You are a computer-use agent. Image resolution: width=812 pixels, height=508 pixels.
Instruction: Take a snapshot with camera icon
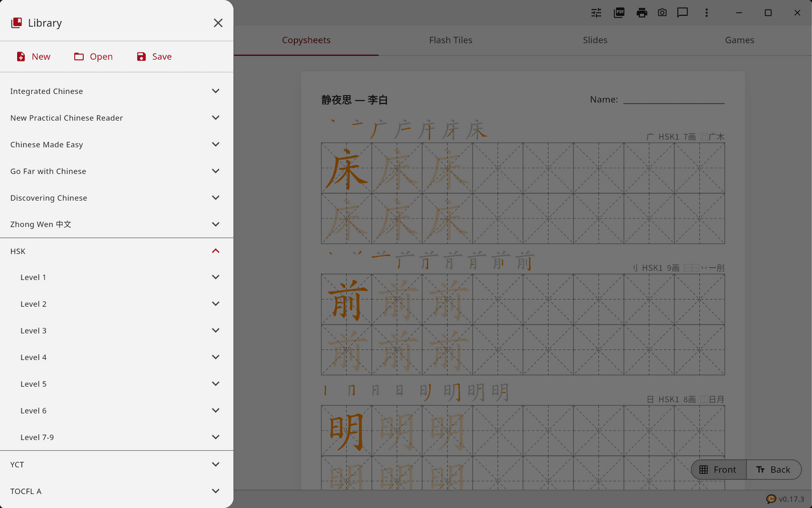662,13
